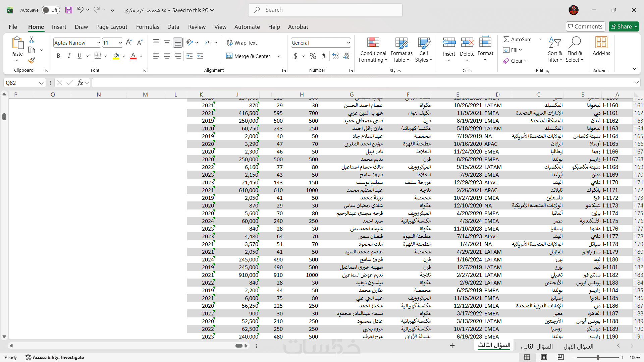Expand the Name Box dropdown
Image resolution: width=644 pixels, height=362 pixels.
(41, 83)
